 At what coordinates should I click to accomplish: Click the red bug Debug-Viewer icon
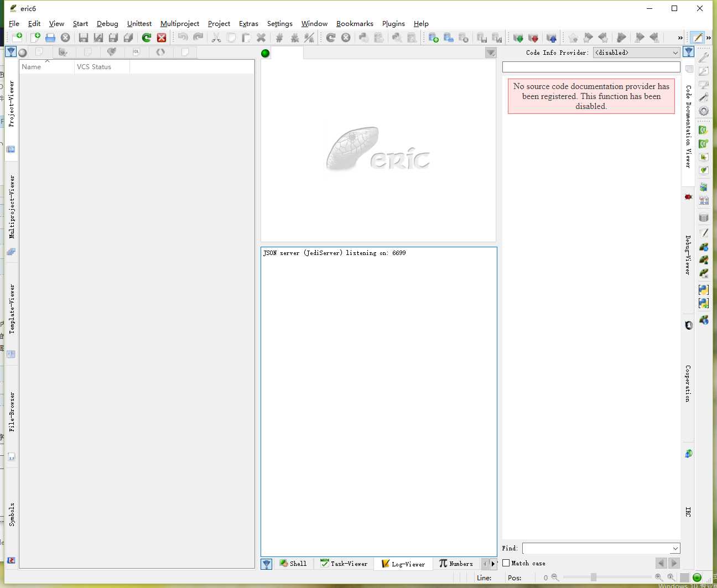pos(688,197)
